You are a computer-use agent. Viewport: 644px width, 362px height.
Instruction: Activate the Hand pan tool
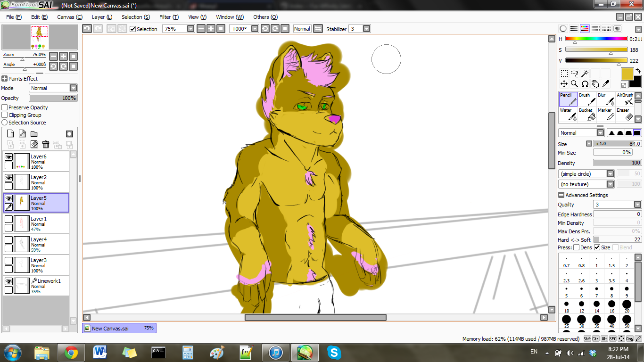tap(595, 84)
